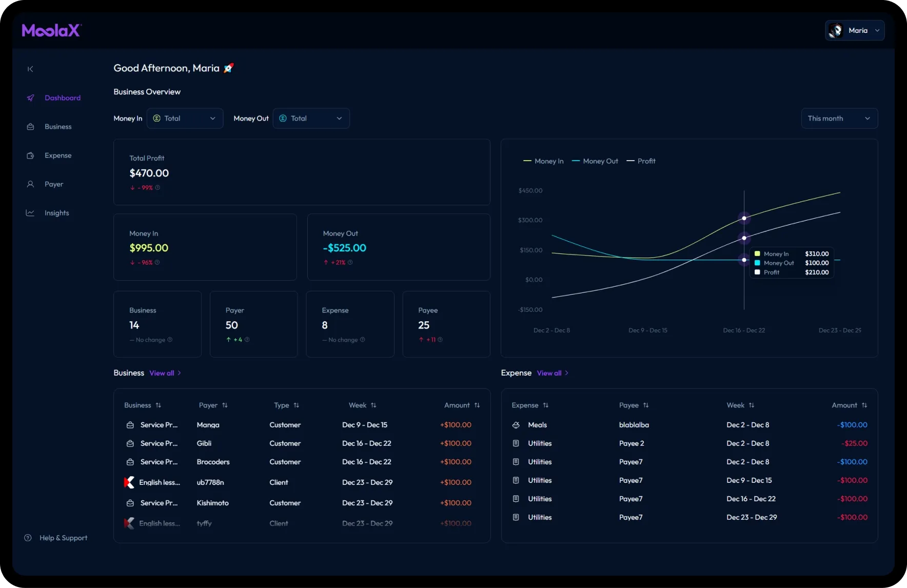
Task: Sort Business table by Week column
Action: [x=373, y=405]
